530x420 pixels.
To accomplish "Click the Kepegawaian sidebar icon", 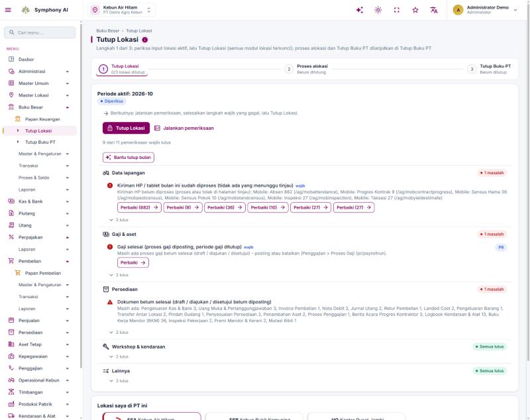I will click(x=11, y=356).
